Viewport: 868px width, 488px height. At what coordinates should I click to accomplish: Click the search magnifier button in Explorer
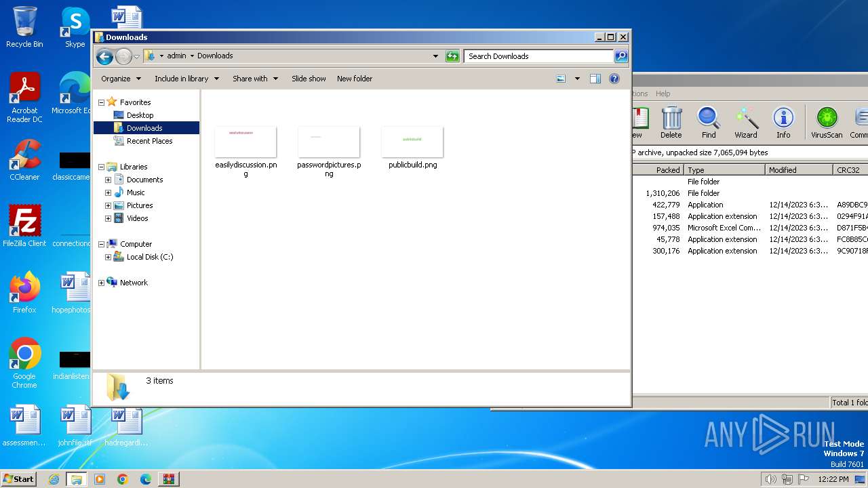click(620, 56)
